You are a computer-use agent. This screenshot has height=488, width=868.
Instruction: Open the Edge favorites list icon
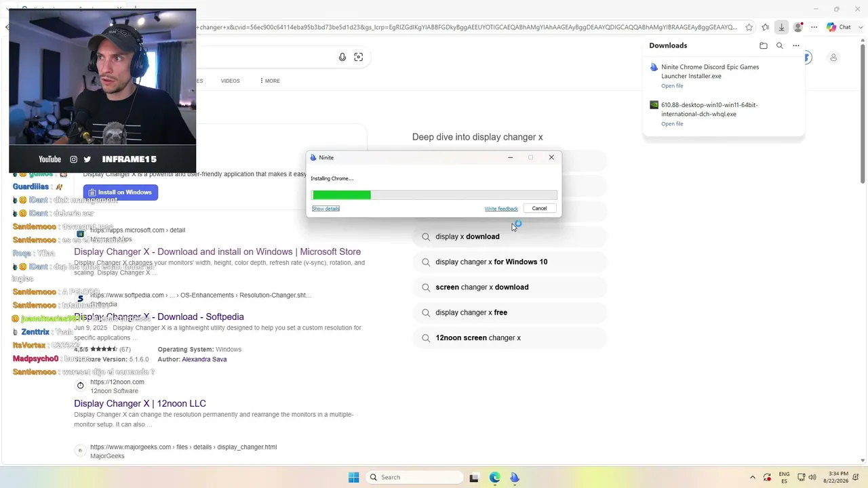click(x=765, y=27)
